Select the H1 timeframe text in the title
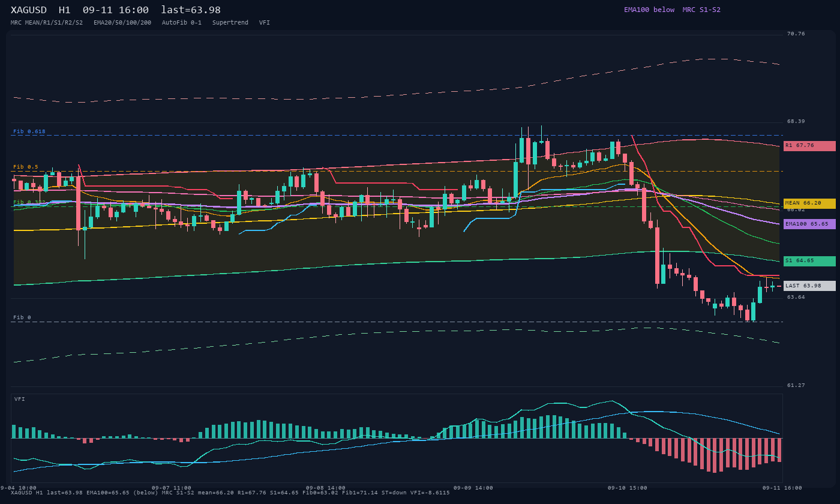 tap(65, 10)
